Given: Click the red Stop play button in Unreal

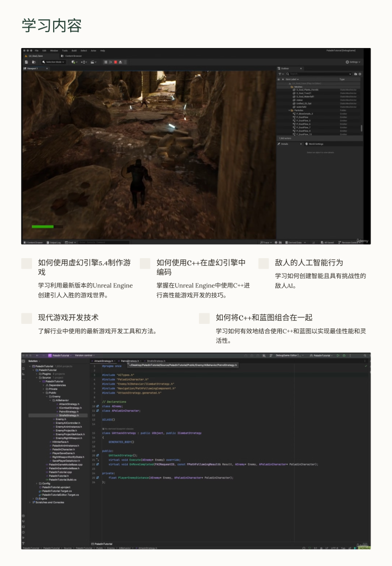Looking at the screenshot, I should click(x=116, y=62).
